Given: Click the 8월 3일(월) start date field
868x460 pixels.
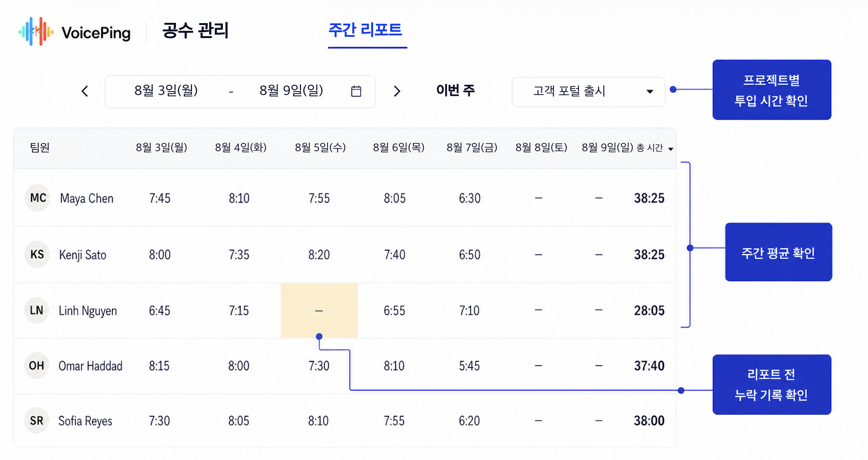Looking at the screenshot, I should coord(166,90).
